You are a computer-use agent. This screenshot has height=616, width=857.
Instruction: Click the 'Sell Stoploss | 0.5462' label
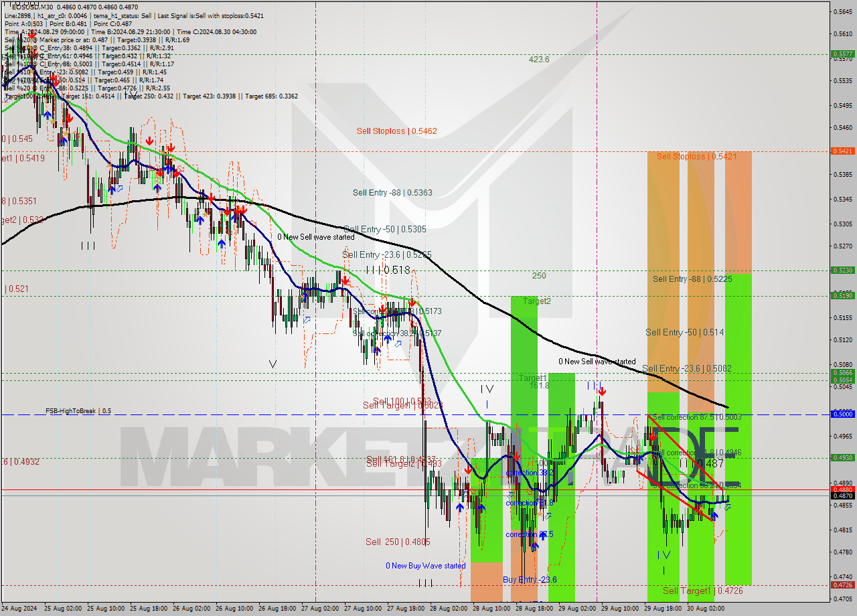pyautogui.click(x=396, y=131)
